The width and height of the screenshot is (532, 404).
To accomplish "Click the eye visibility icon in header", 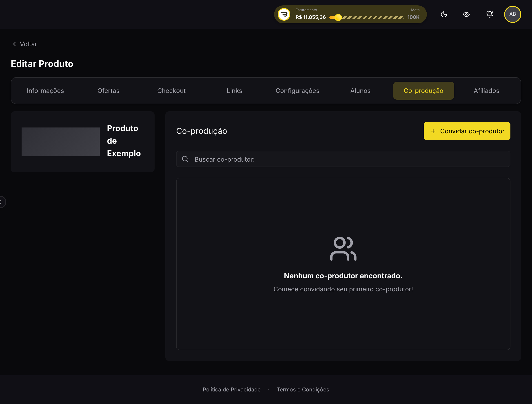I will pyautogui.click(x=466, y=14).
